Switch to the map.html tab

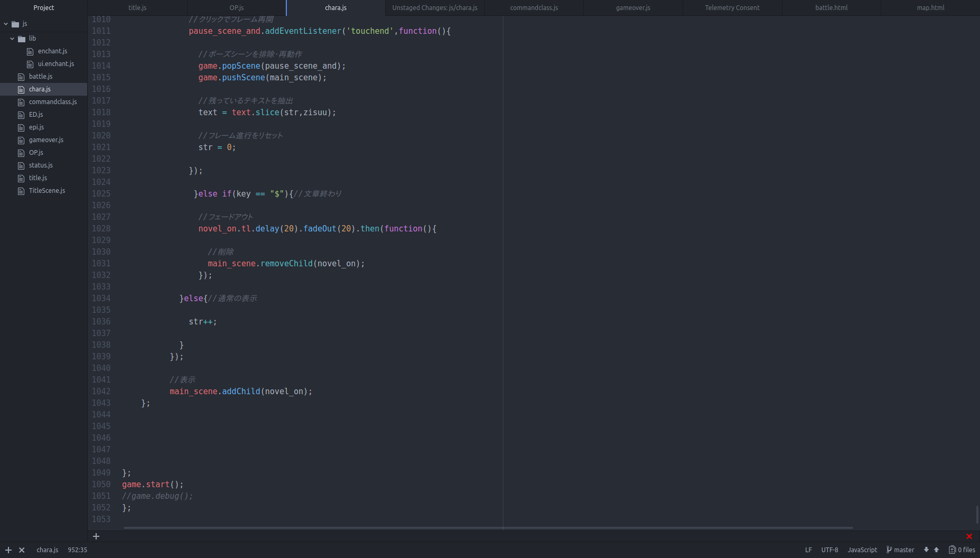click(930, 8)
